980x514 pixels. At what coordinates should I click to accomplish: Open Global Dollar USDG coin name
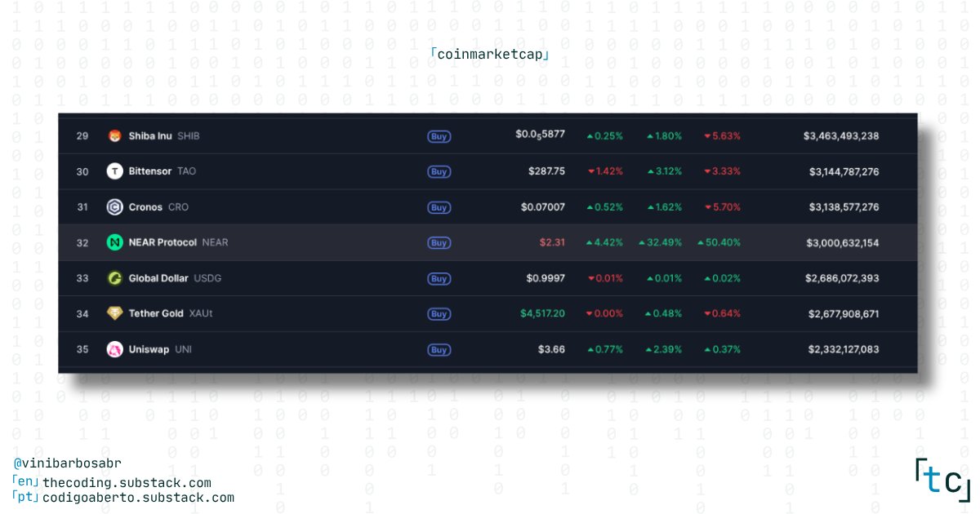pos(175,278)
